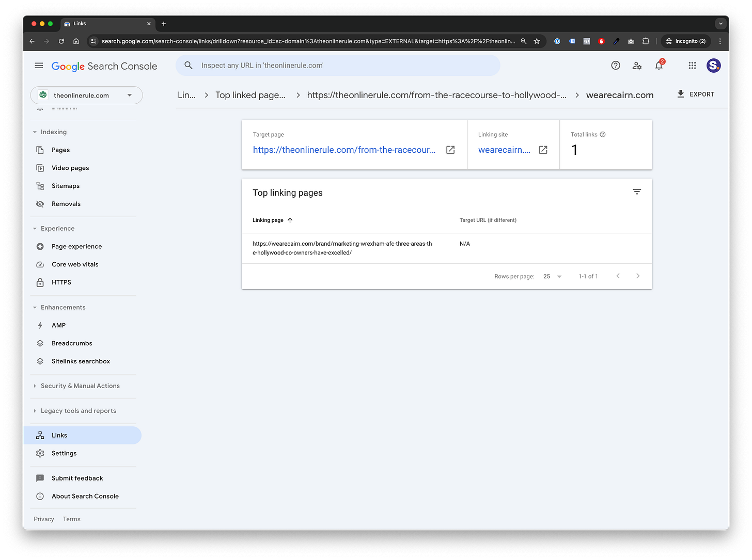Open the target page theonlinerule.com link

[344, 150]
